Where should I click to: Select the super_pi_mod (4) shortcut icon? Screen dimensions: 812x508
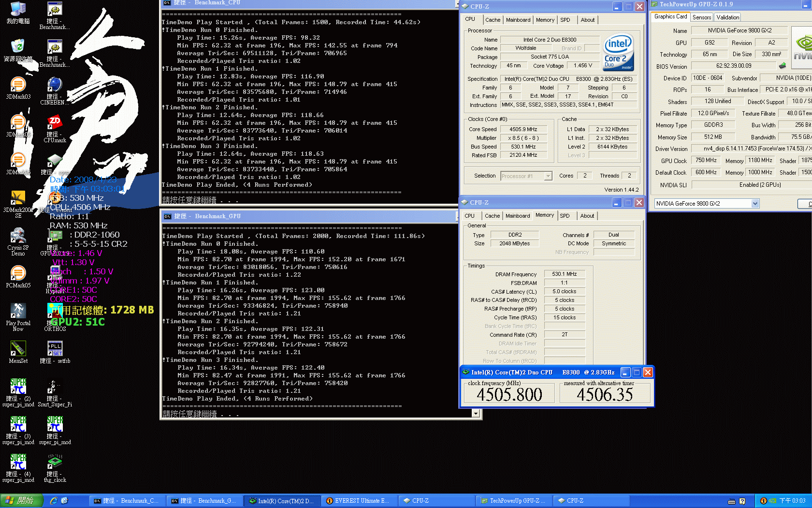18,468
